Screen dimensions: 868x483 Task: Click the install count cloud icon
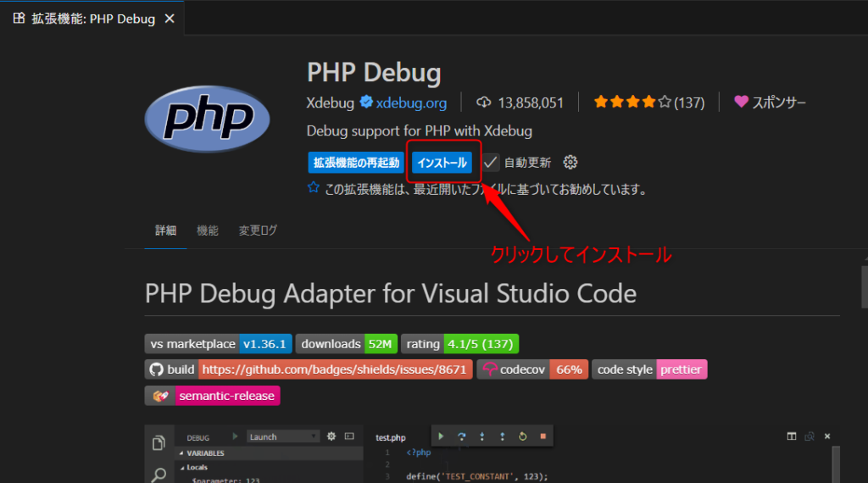click(483, 103)
